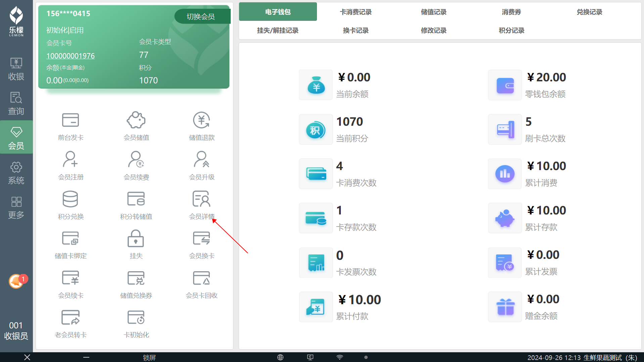Screen dimensions: 644x362
Task: Click the 累计存款 piggy bank icon
Action: click(505, 218)
